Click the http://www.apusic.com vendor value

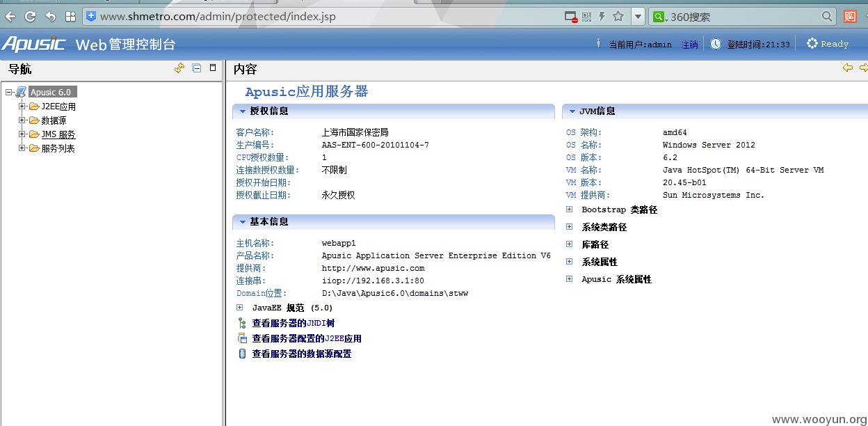point(373,268)
